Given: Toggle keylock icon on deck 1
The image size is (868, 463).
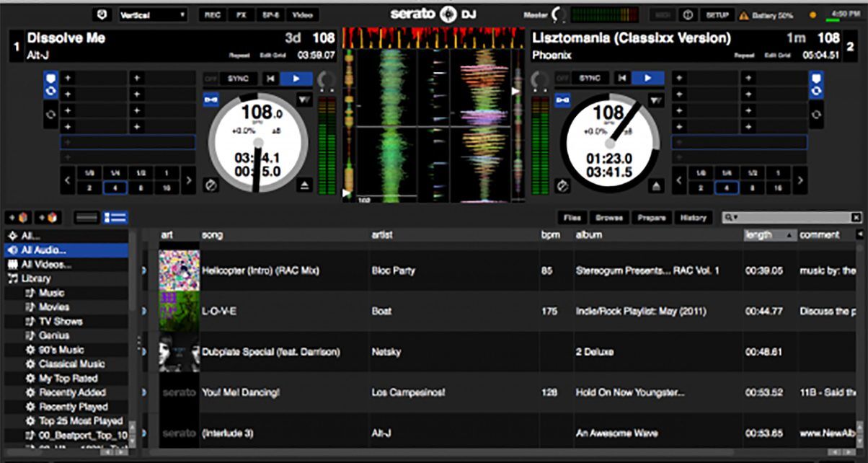Looking at the screenshot, I should click(211, 100).
